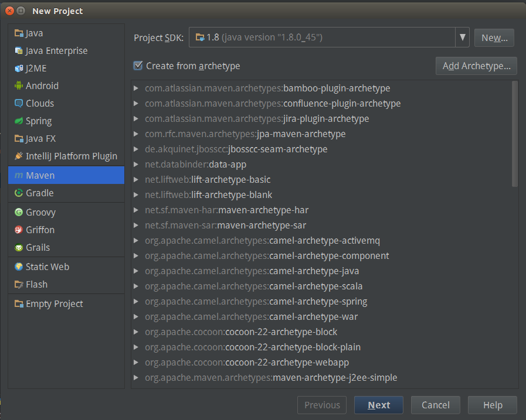Screen dimensions: 526x420
Task: Click the Android label in sidebar
Action: click(x=42, y=86)
